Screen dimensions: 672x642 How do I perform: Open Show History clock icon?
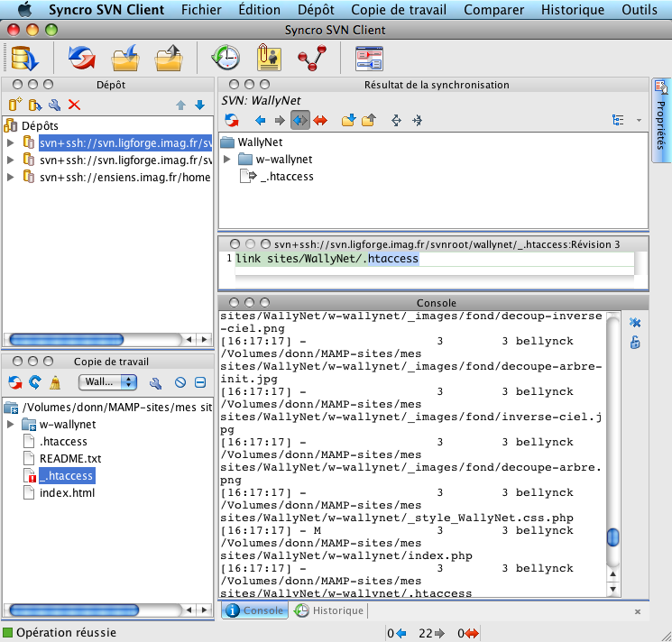[226, 58]
